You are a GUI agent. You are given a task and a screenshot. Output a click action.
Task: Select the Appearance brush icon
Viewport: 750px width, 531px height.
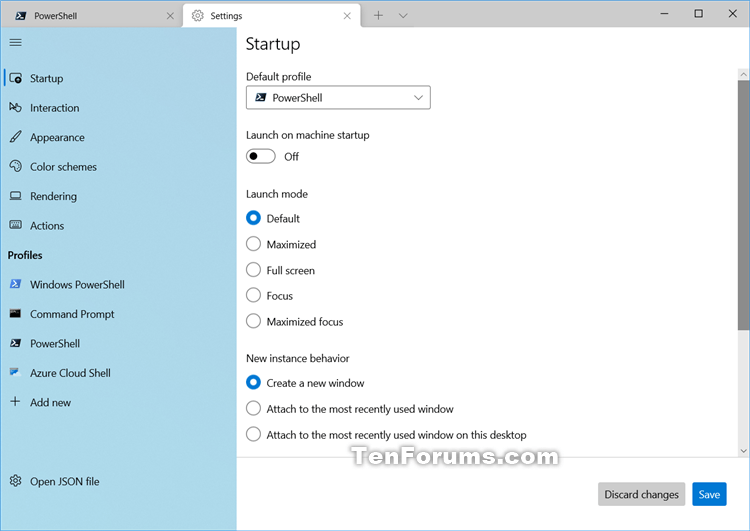15,137
